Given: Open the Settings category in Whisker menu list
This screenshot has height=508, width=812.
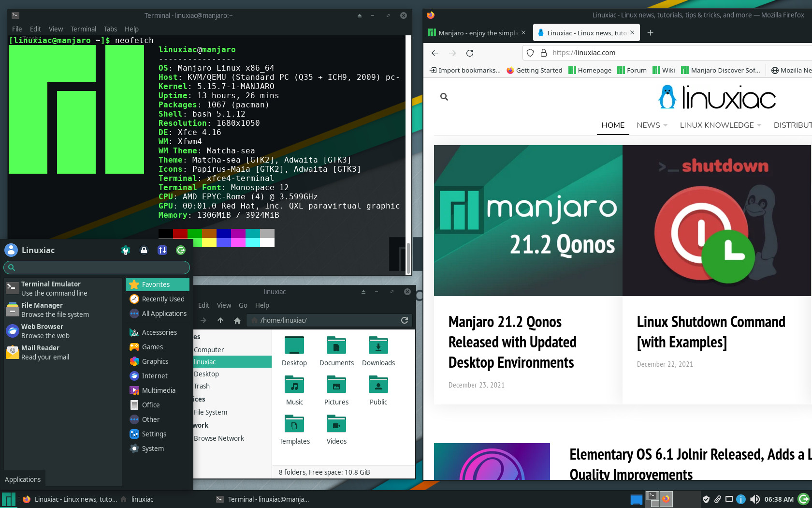Looking at the screenshot, I should 158,434.
